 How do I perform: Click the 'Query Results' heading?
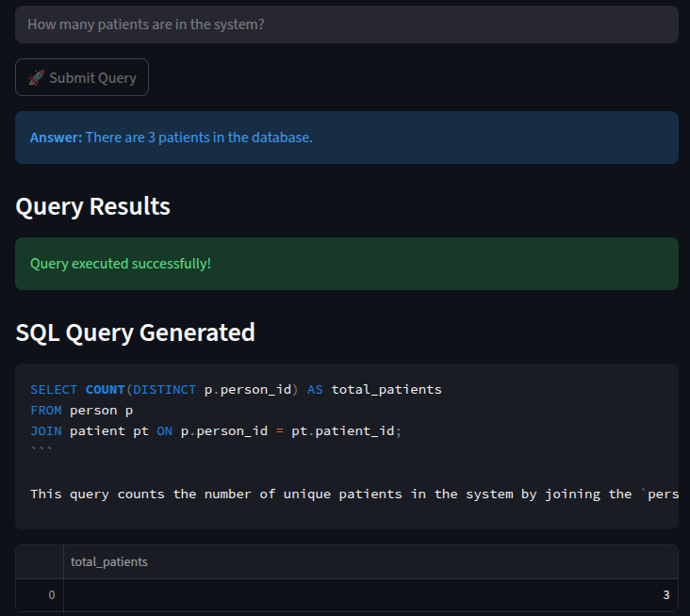[x=92, y=206]
